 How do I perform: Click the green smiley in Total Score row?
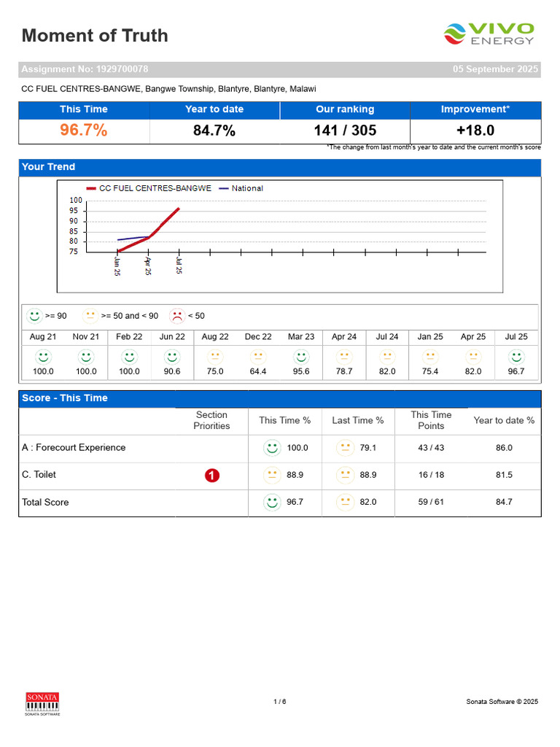tap(272, 502)
